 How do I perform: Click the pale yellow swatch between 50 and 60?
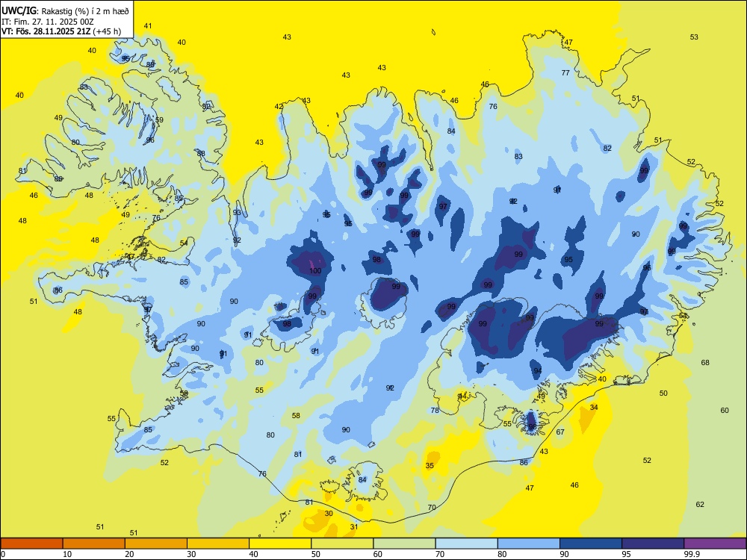(x=342, y=544)
